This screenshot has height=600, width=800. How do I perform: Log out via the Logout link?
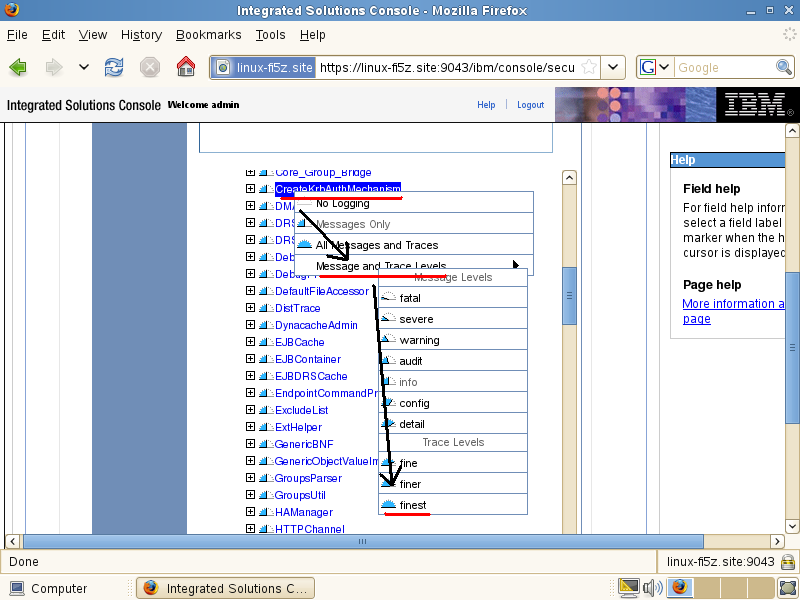point(531,105)
